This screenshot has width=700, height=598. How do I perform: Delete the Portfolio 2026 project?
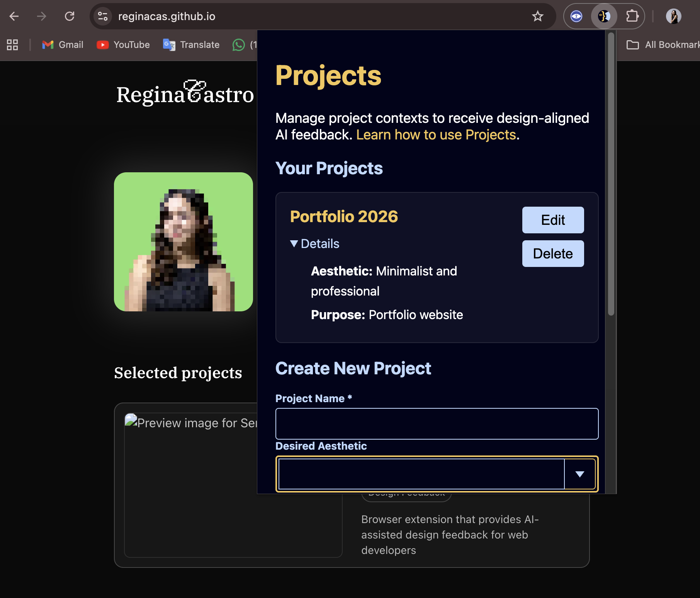tap(553, 253)
